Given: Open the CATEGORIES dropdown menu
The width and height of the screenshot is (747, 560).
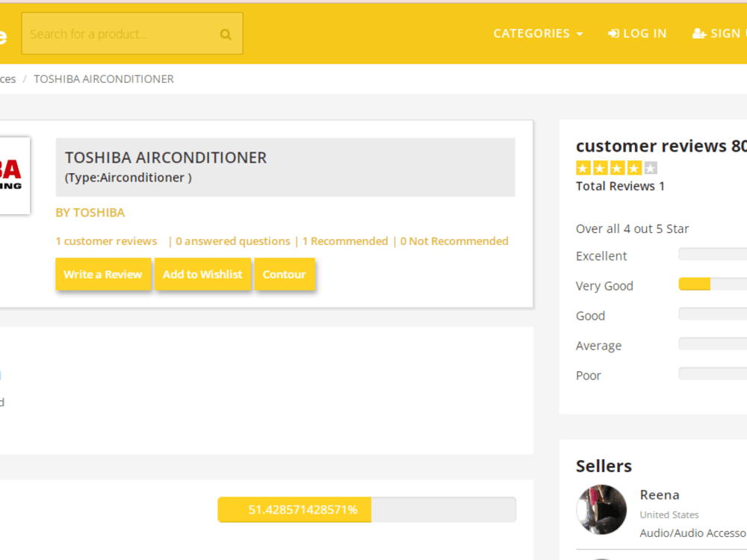Looking at the screenshot, I should pos(538,34).
